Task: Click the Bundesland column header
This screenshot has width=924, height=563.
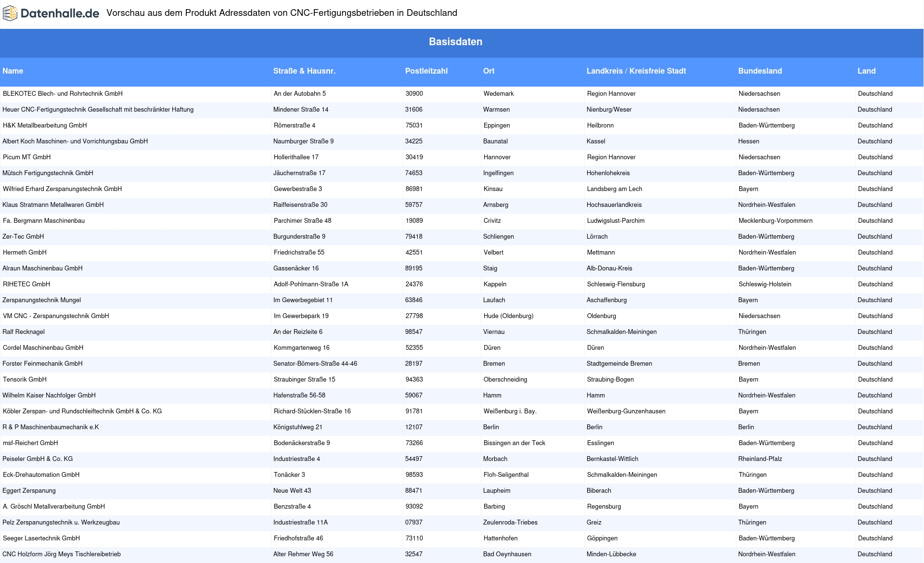Action: pyautogui.click(x=760, y=71)
